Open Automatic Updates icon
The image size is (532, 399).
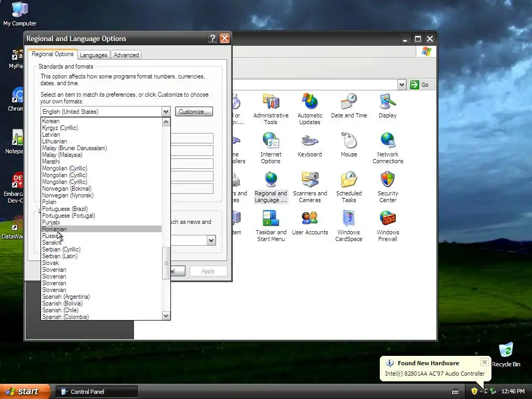pos(310,109)
